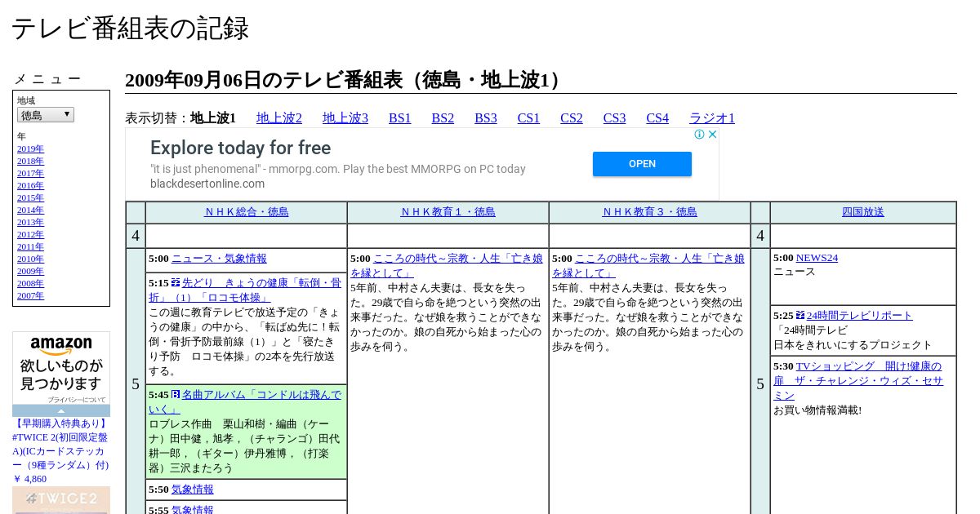The image size is (980, 514).
Task: Close the Black Desert ad
Action: [x=712, y=135]
